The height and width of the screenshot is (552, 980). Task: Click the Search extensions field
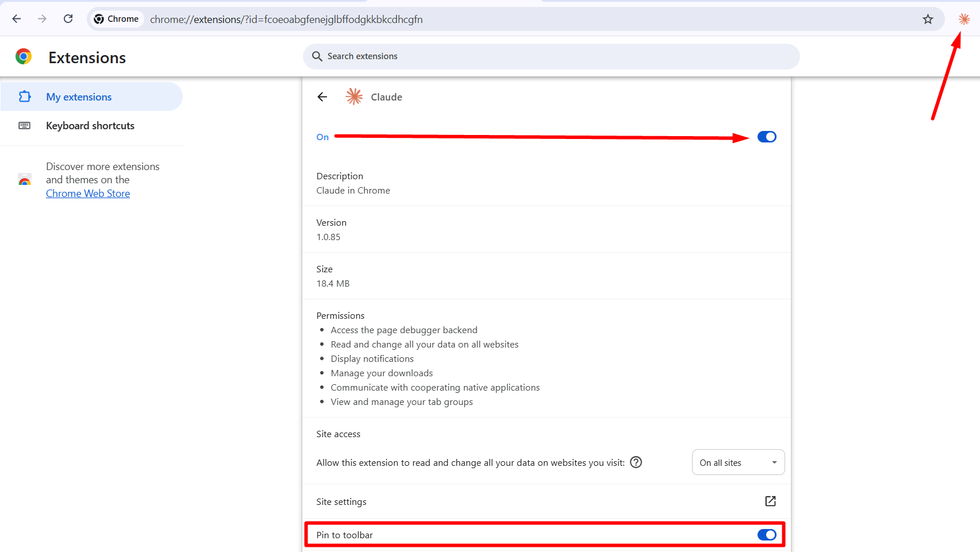[x=551, y=56]
